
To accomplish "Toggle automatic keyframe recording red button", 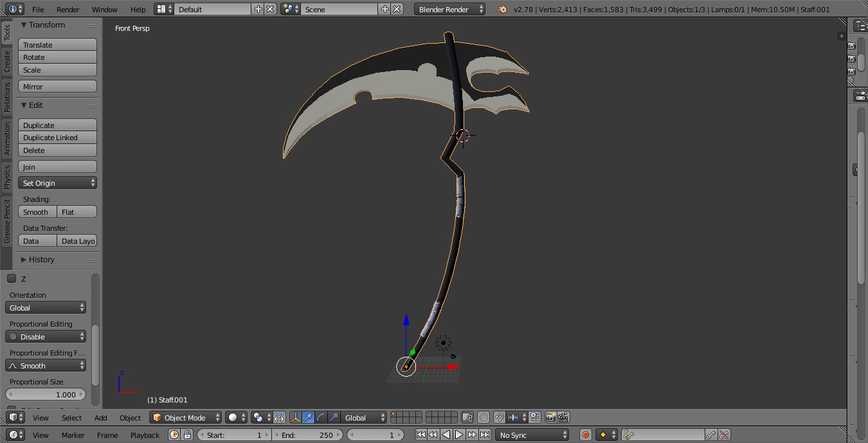I will 586,435.
